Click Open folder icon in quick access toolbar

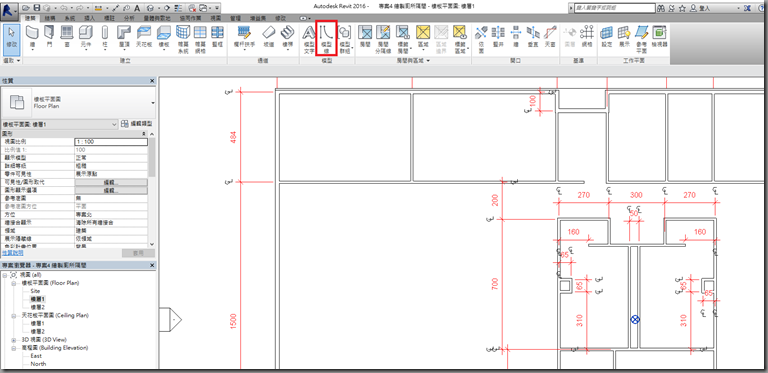pyautogui.click(x=26, y=8)
